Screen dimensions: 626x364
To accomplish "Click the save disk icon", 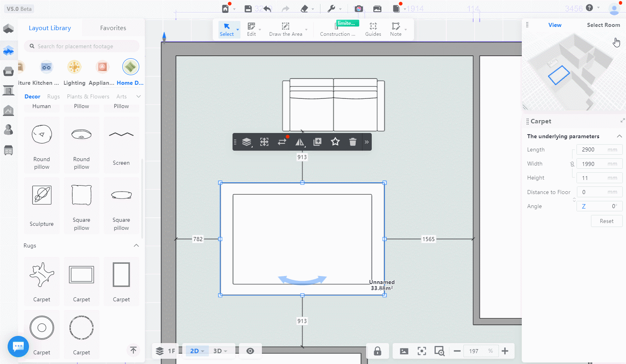I will [248, 9].
